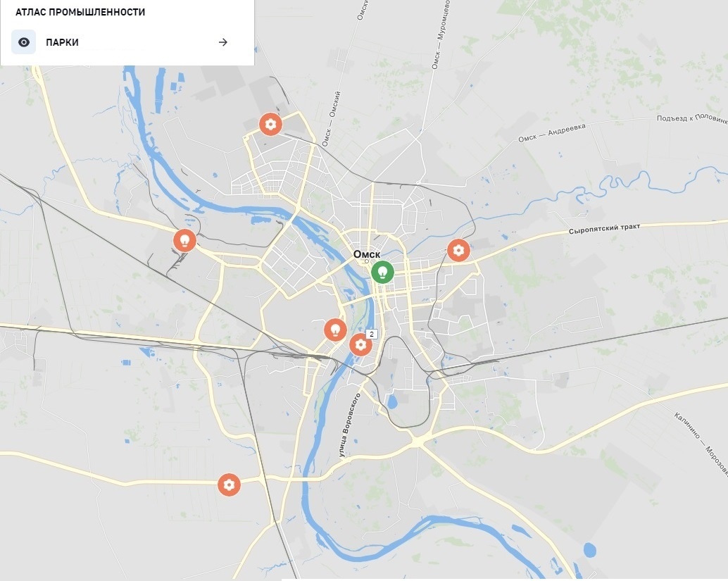Viewport: 728px width, 581px height.
Task: Select the northernmost orange gear marker
Action: 270,125
